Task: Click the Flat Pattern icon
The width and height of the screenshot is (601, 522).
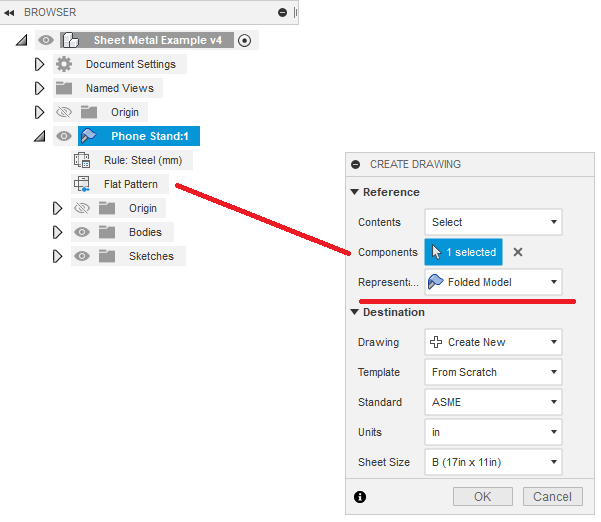Action: (x=82, y=184)
